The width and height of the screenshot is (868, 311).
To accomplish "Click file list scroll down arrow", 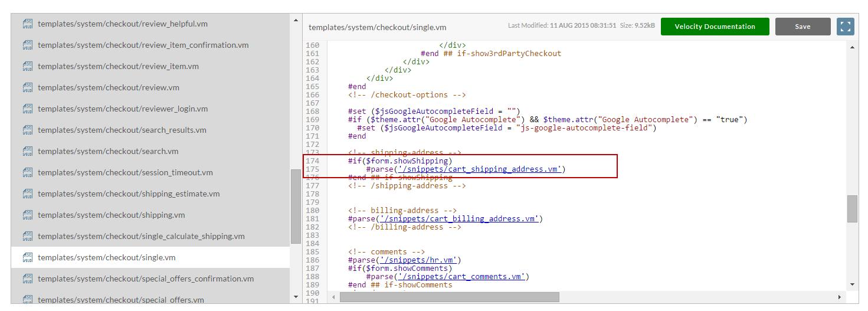I will (x=296, y=296).
